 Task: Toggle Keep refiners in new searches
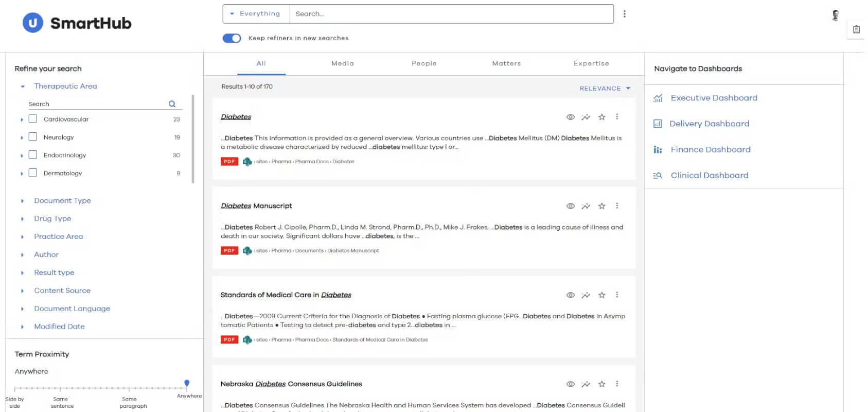coord(232,38)
